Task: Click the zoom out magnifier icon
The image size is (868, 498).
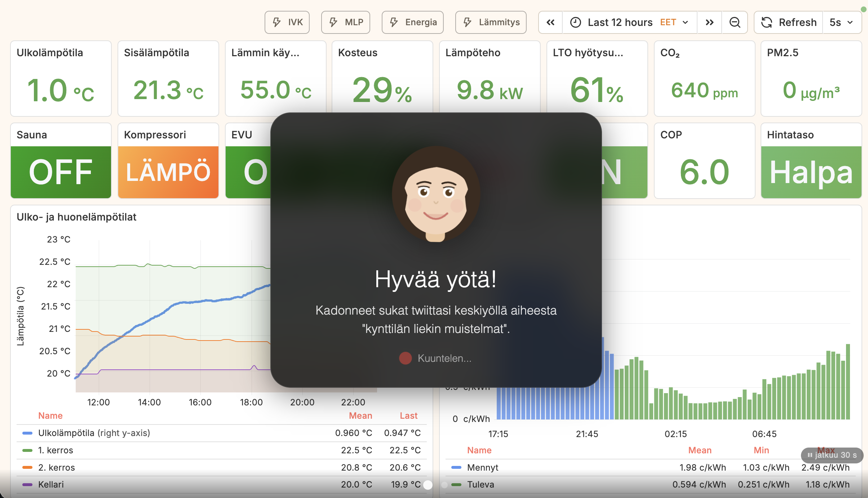Action: tap(735, 22)
